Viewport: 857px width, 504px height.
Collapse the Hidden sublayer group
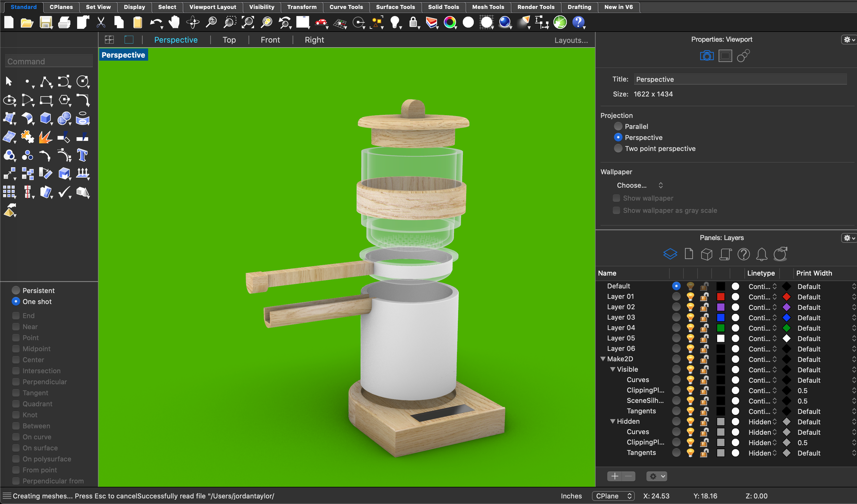613,421
